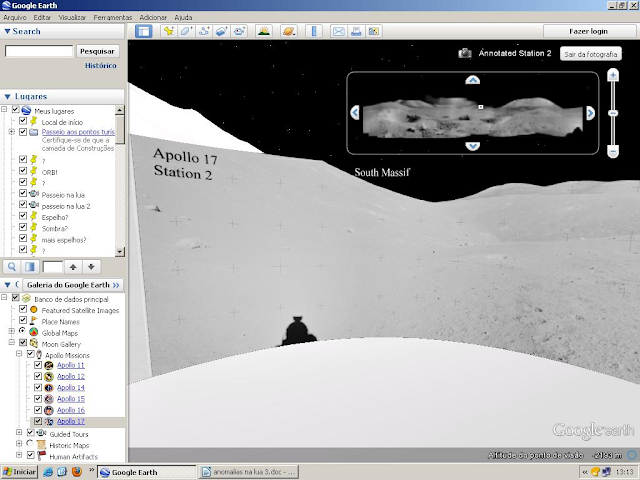
Task: Move selected place down with arrow
Action: pos(91,267)
